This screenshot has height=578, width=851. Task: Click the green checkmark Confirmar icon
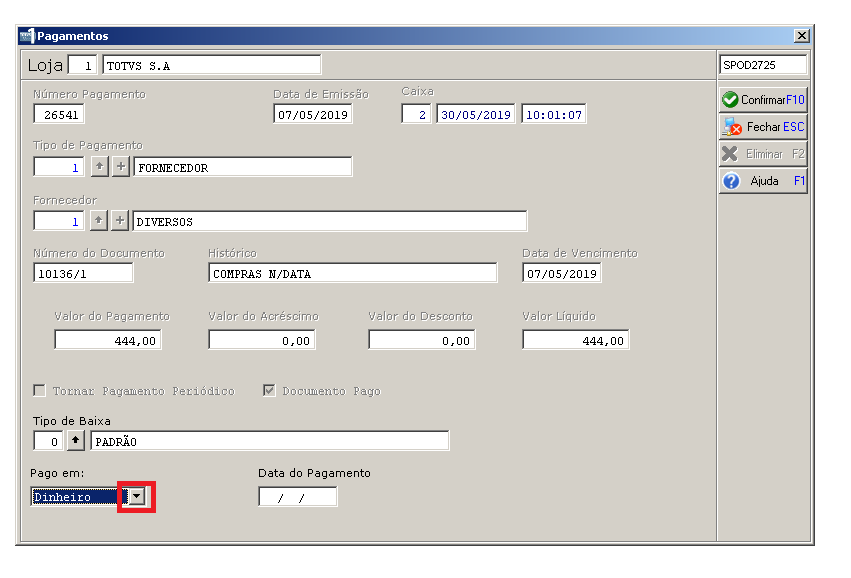pos(731,100)
